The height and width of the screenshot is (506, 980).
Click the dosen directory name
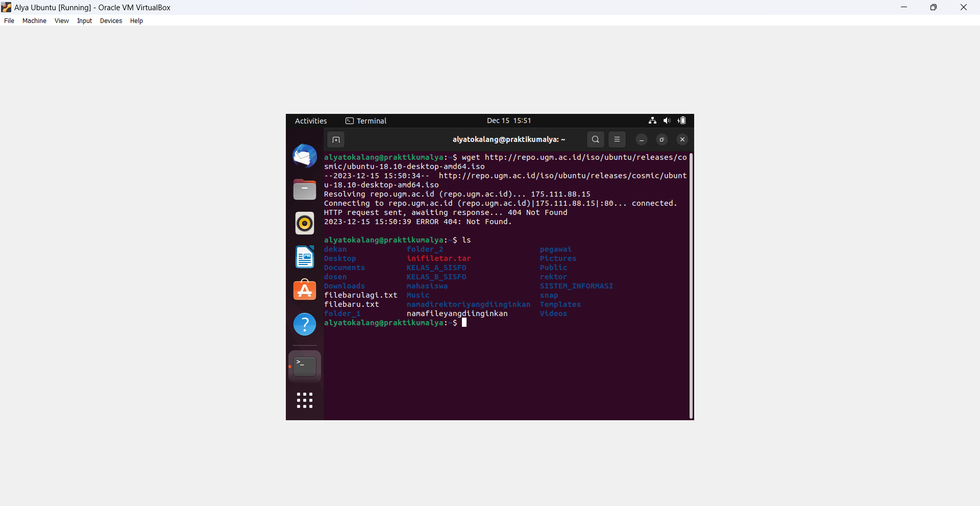[x=335, y=277]
